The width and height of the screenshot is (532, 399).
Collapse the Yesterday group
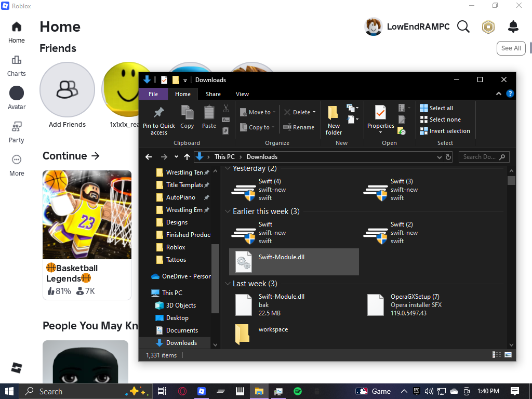point(228,168)
